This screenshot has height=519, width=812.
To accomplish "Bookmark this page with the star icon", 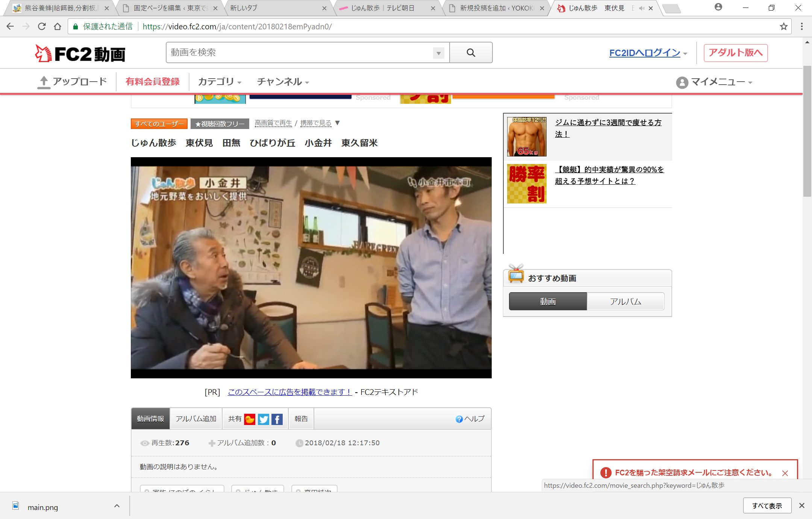I will (783, 26).
